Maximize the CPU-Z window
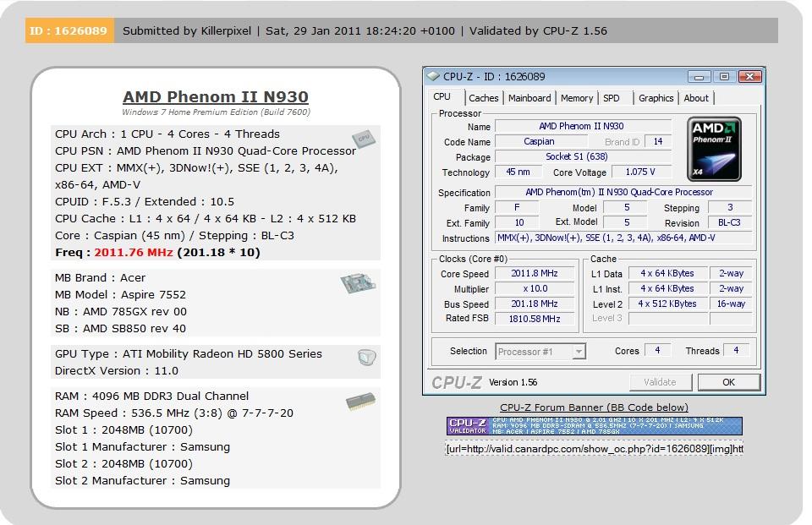Viewport: 812px width, 525px height. (x=724, y=77)
